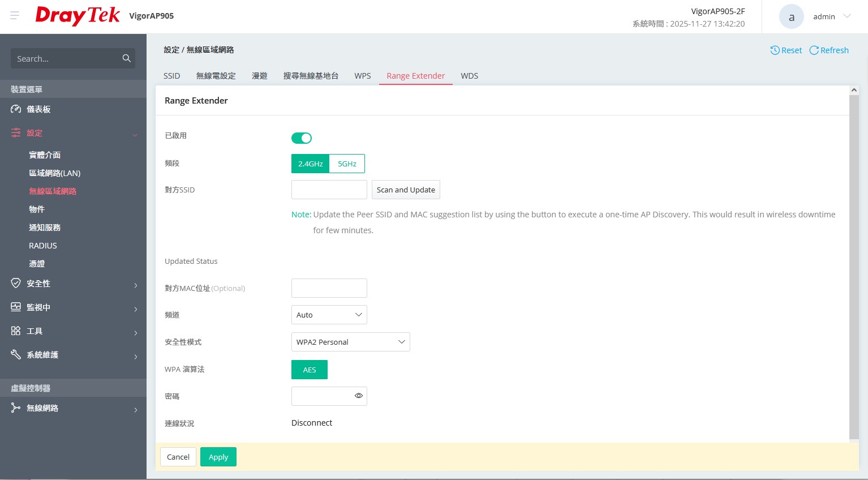Click the search magnifier icon in sidebar
Image resolution: width=868 pixels, height=480 pixels.
tap(126, 58)
